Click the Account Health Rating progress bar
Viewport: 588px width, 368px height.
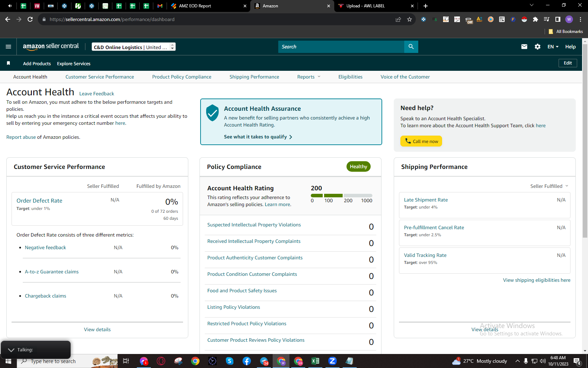pos(342,195)
